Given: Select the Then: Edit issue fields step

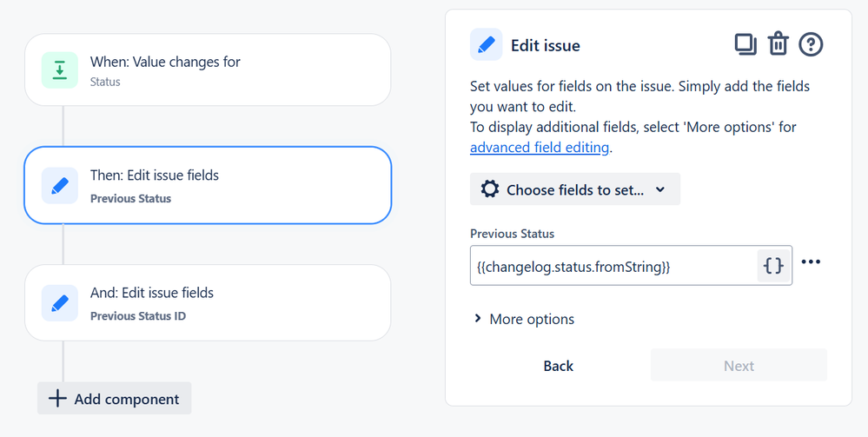Looking at the screenshot, I should pyautogui.click(x=208, y=186).
